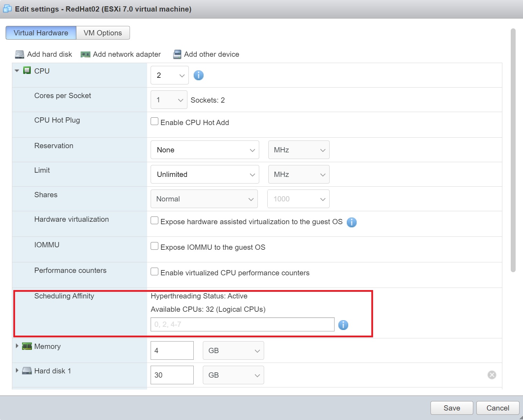523x420 pixels.
Task: Enable CPU Hot Add checkbox
Action: [x=154, y=122]
